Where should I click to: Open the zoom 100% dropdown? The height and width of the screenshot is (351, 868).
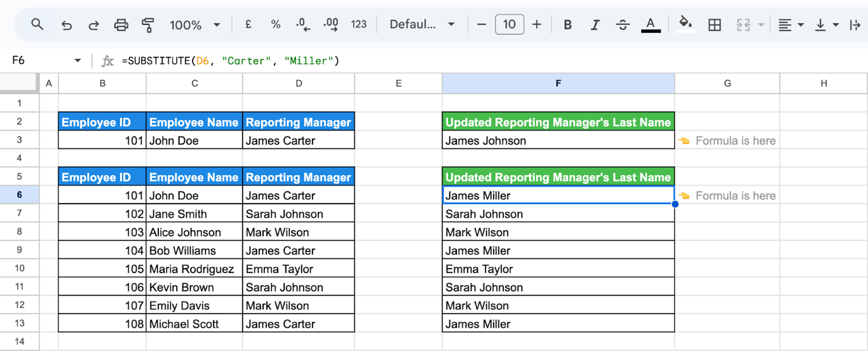coord(194,25)
